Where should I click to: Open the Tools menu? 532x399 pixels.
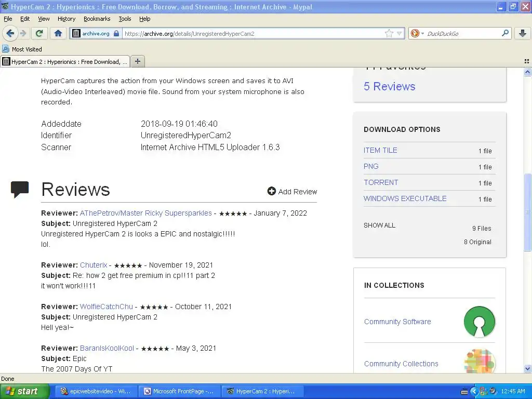click(x=125, y=19)
